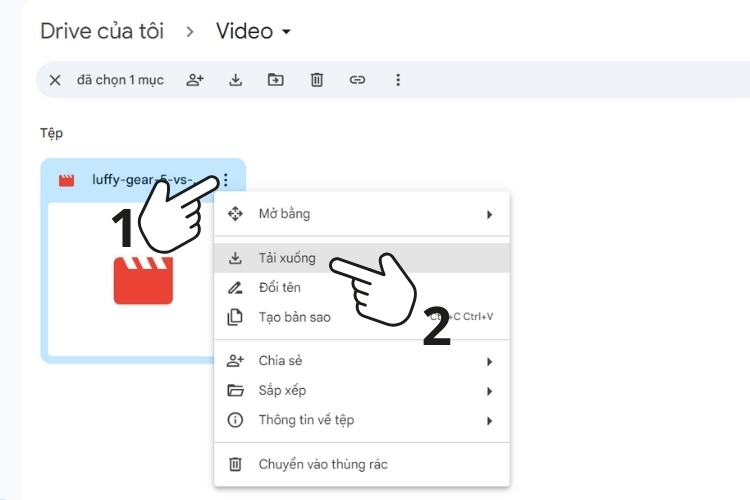This screenshot has height=500, width=750.
Task: Click the Chia sẻ person-add icon
Action: [x=235, y=361]
